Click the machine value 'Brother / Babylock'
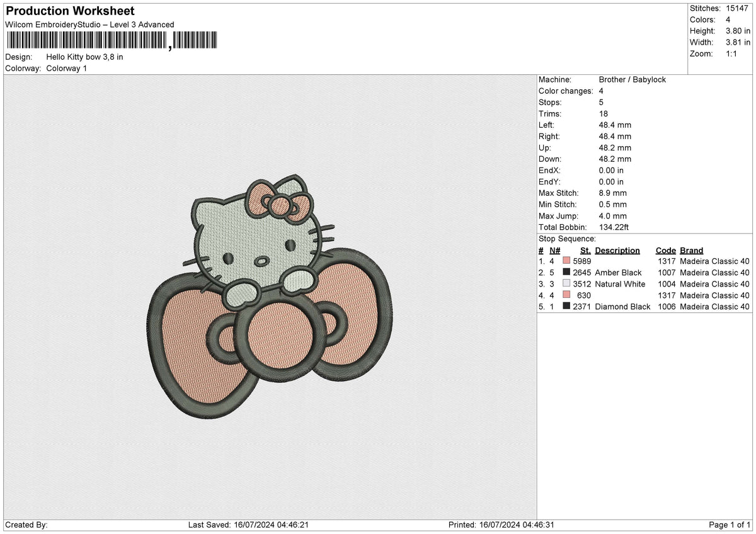The image size is (756, 534). point(632,80)
